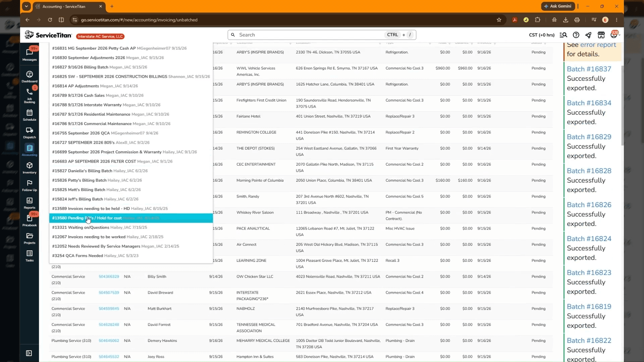
Task: Open the Dashboard sidebar icon
Action: tap(30, 76)
